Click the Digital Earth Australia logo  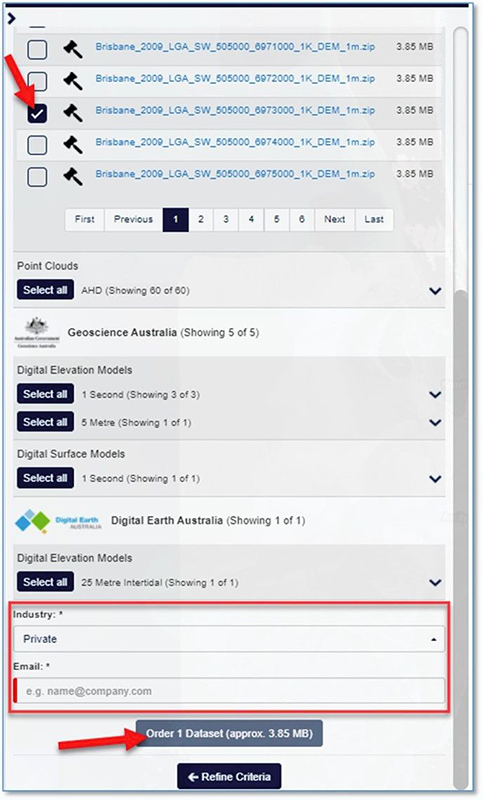click(x=58, y=521)
